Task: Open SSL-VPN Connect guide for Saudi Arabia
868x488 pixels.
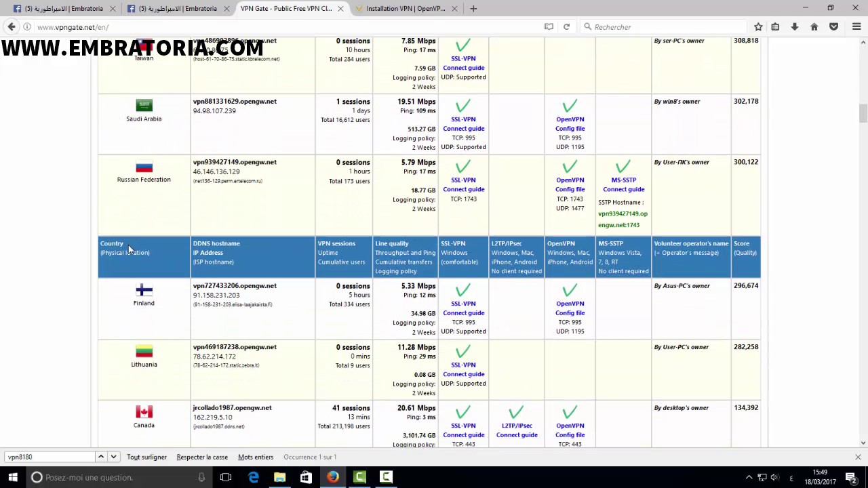Action: click(464, 124)
